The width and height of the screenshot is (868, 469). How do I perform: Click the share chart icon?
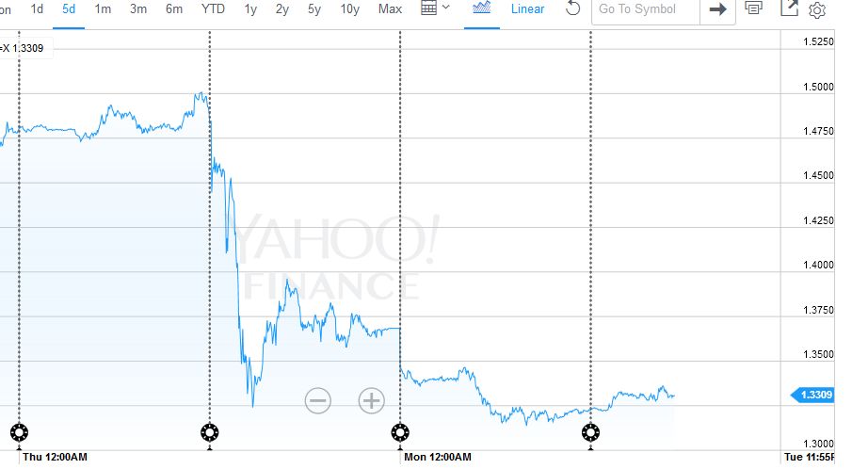pos(789,9)
